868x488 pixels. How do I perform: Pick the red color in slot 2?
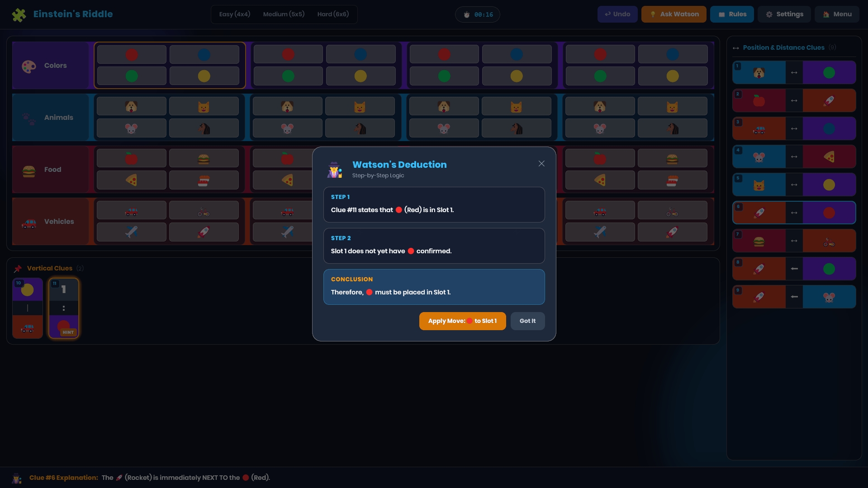tap(288, 55)
